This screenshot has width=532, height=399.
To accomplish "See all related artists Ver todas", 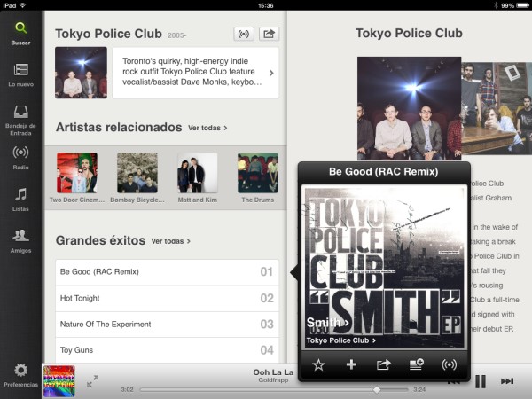I will pyautogui.click(x=207, y=128).
